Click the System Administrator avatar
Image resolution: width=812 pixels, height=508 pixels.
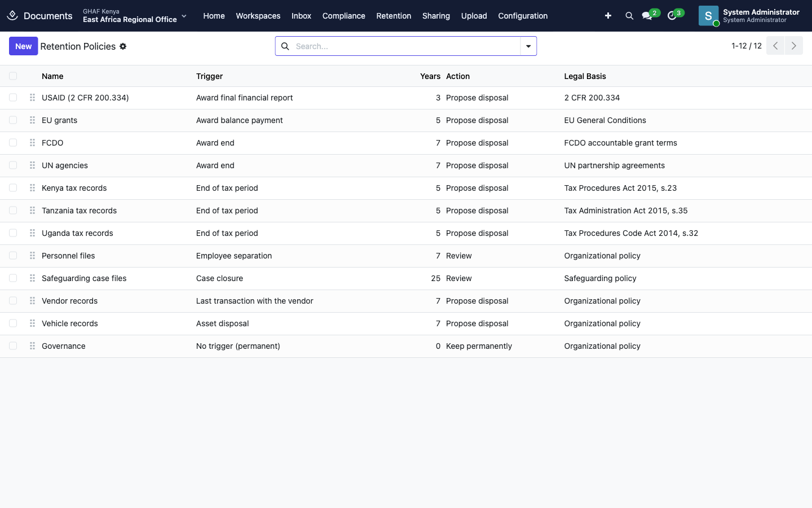(x=709, y=16)
